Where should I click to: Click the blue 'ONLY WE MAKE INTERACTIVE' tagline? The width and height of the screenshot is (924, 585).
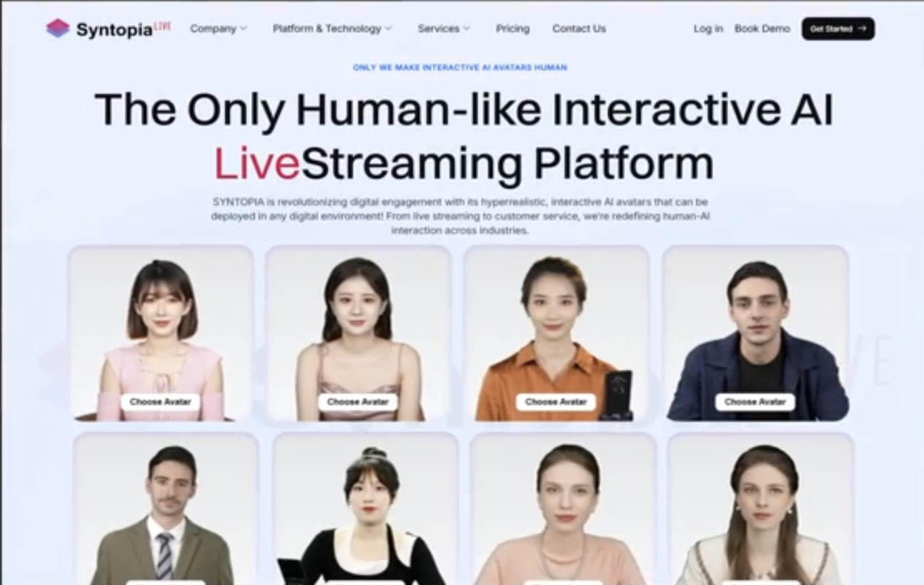[x=461, y=67]
